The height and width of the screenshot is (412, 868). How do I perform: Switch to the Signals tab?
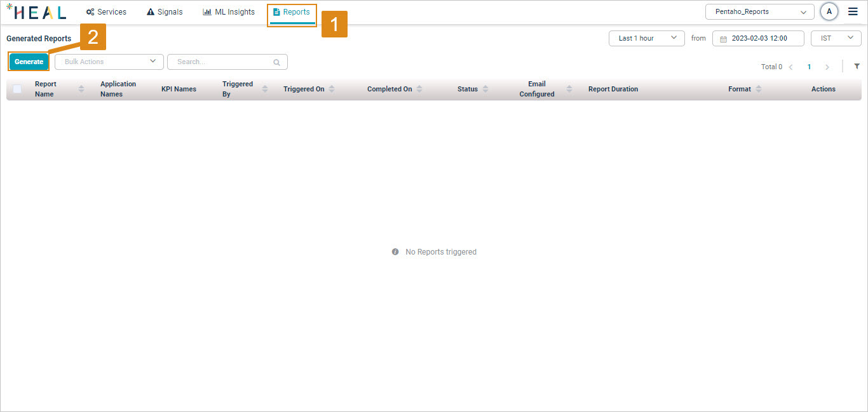click(165, 11)
